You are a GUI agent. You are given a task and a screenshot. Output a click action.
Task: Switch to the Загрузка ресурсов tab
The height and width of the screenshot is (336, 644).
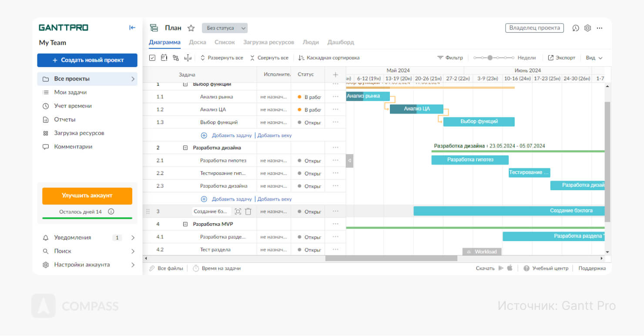[x=268, y=42]
